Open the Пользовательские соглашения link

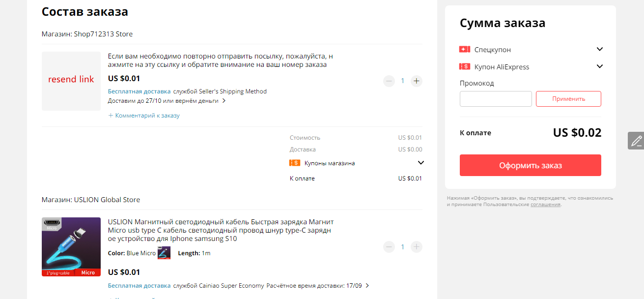[545, 205]
